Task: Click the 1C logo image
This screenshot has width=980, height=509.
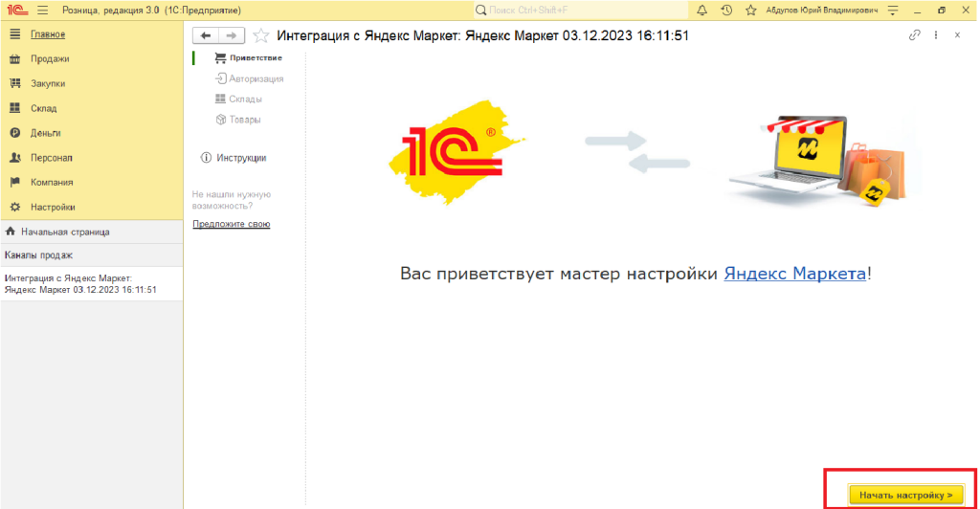Action: (457, 153)
